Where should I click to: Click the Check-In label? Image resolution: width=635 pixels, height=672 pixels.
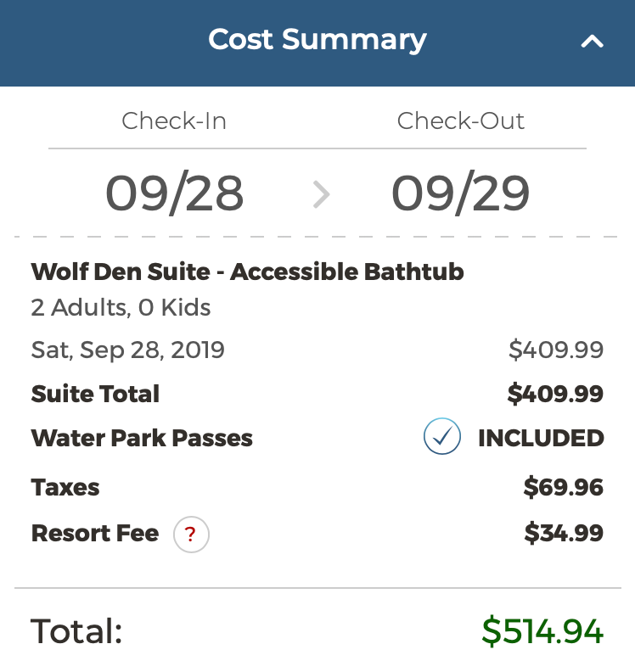click(x=174, y=120)
